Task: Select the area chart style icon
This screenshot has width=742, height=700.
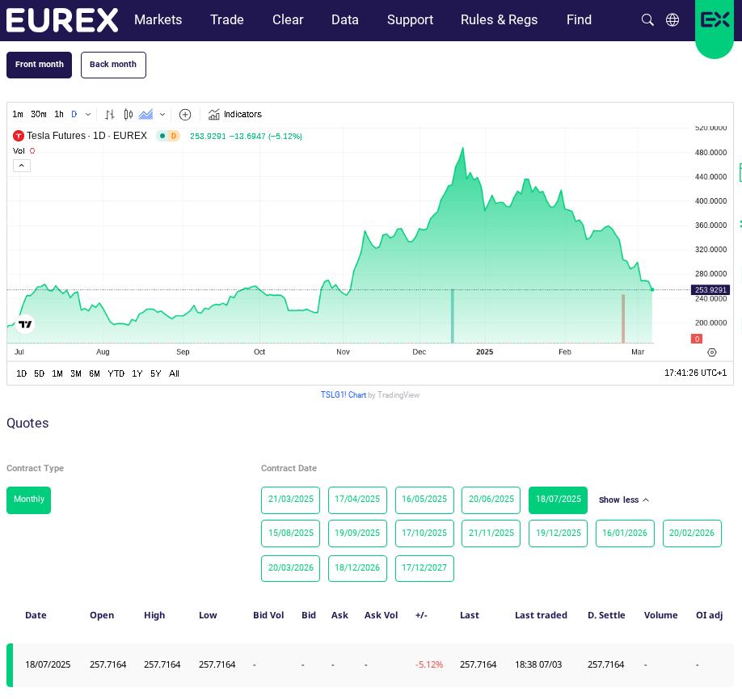Action: [145, 115]
